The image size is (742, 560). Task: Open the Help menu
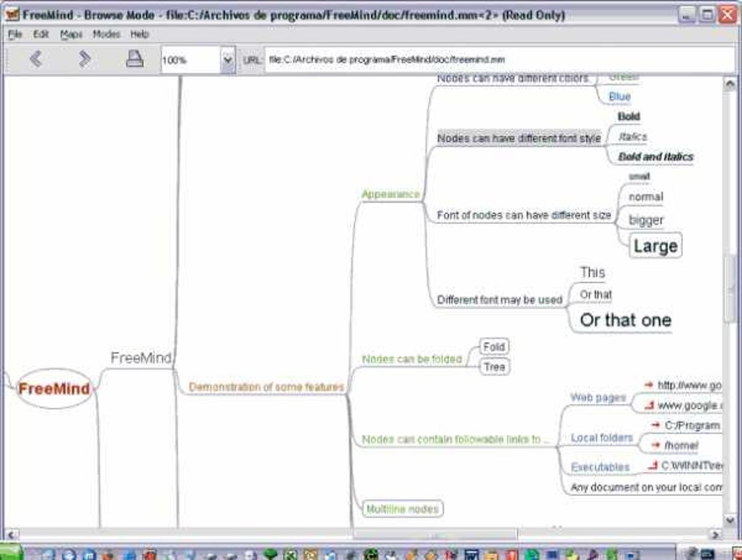click(x=140, y=34)
